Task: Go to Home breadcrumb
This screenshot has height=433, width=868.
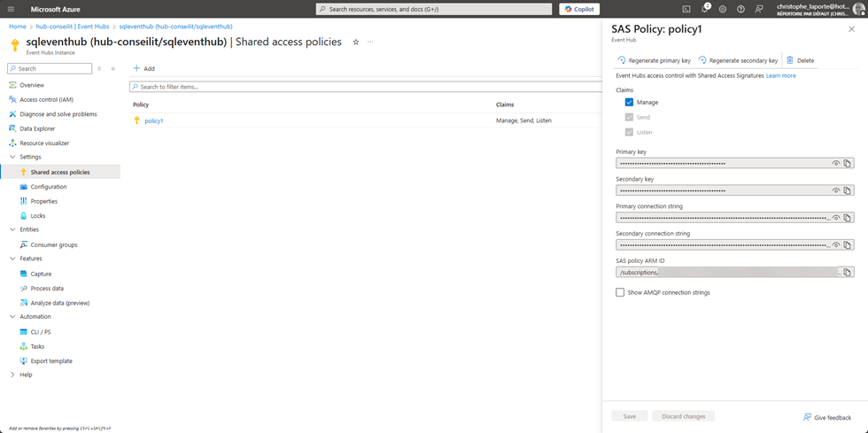Action: click(x=17, y=26)
